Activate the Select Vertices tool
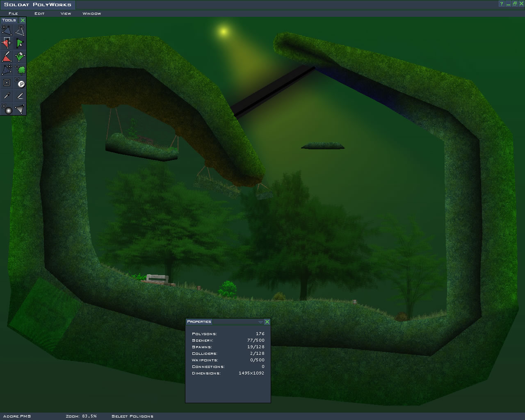The width and height of the screenshot is (525, 420). [x=7, y=43]
